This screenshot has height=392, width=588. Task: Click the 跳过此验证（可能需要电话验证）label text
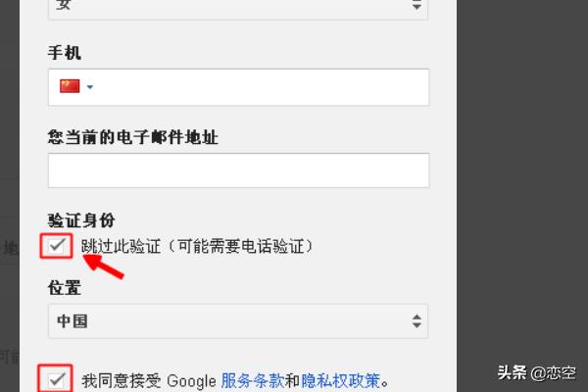pos(197,246)
